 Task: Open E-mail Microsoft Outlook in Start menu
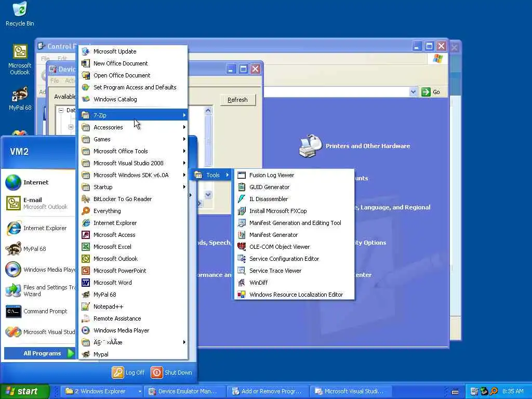pyautogui.click(x=38, y=203)
